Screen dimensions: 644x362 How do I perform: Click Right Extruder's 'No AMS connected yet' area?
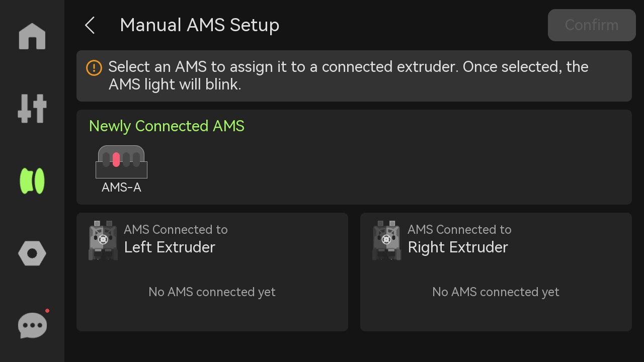click(x=496, y=292)
